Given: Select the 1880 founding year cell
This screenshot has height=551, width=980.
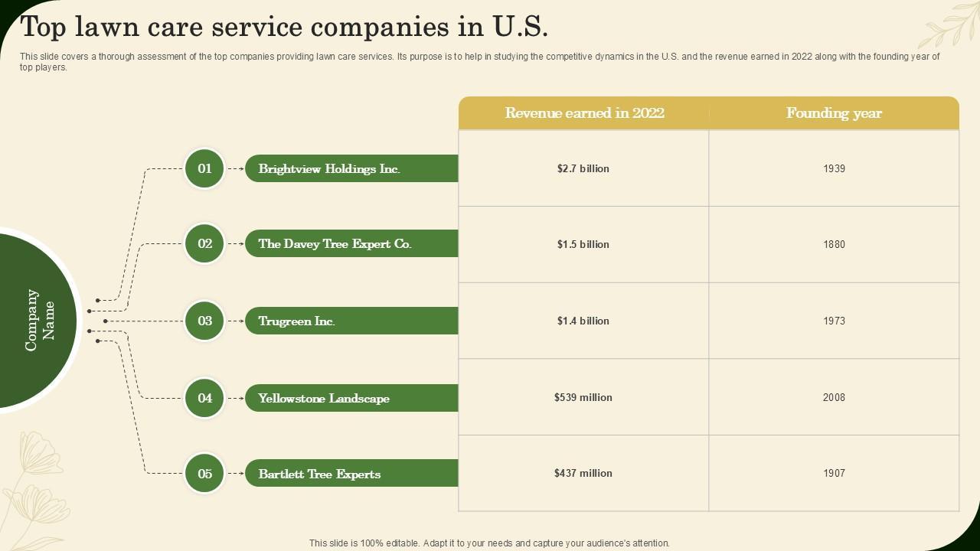Looking at the screenshot, I should pos(834,244).
